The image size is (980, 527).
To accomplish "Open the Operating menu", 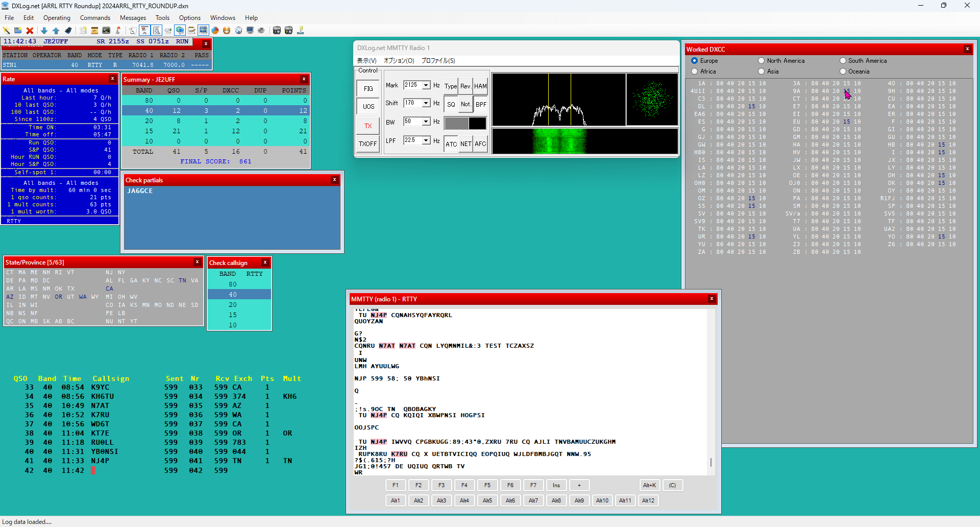I will coord(57,18).
